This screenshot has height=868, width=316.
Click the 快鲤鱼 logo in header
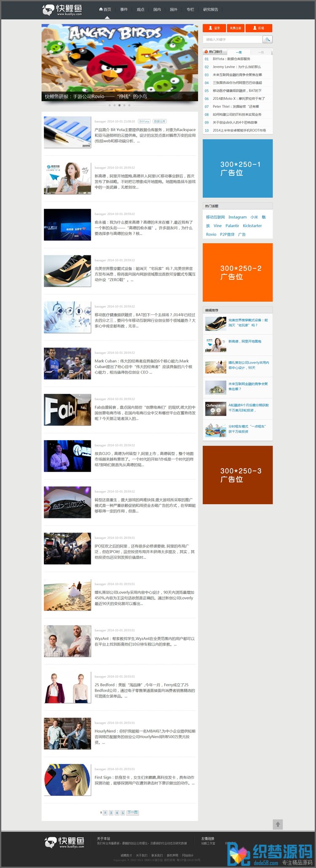click(x=62, y=10)
